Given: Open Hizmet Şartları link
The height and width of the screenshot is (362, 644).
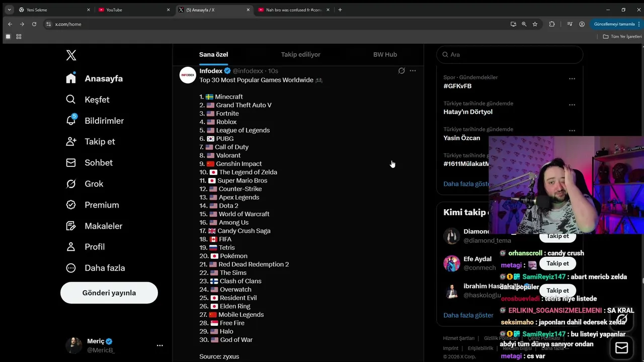Looking at the screenshot, I should pos(459,338).
